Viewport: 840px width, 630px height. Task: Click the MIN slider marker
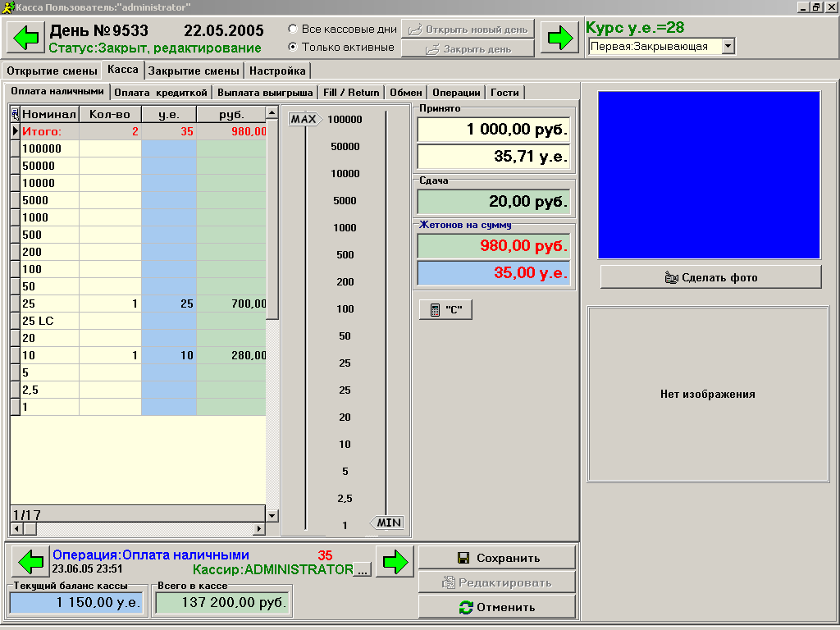click(387, 523)
